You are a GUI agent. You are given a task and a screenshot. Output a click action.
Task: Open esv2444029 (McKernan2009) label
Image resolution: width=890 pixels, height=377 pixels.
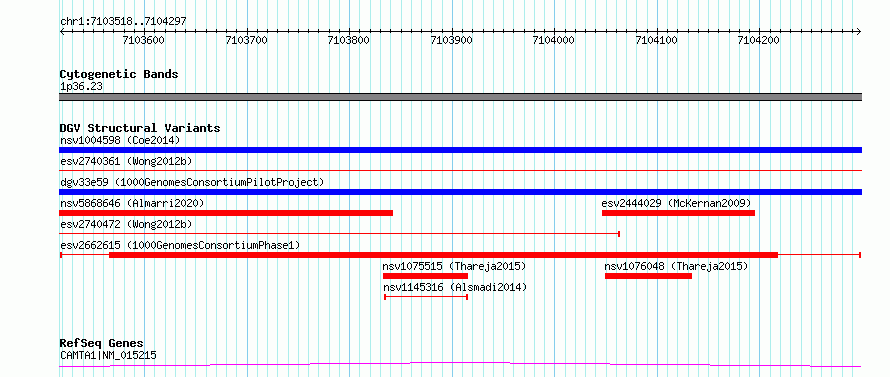coord(677,203)
